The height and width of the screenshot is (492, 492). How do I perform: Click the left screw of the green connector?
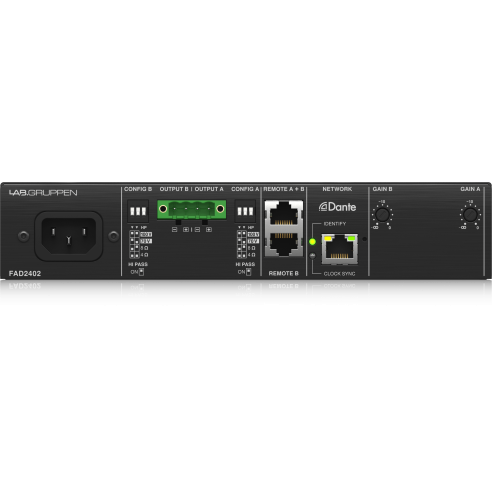coord(163,209)
